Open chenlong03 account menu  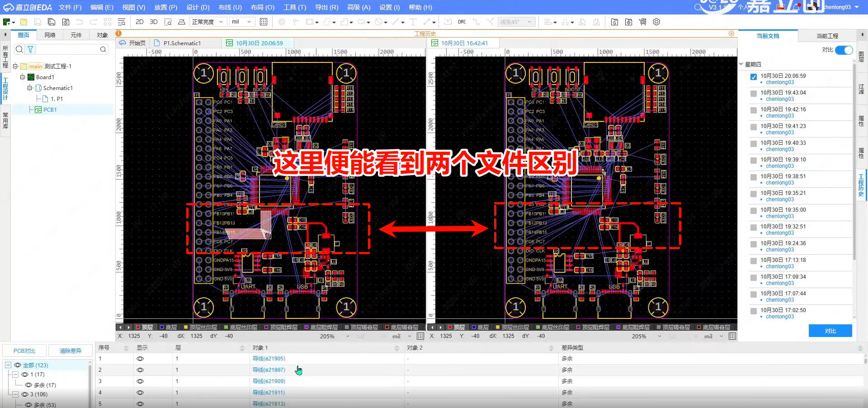840,7
